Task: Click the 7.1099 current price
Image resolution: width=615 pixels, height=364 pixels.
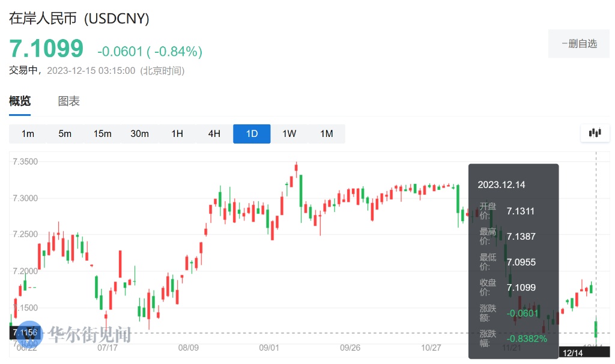Action: pos(46,48)
